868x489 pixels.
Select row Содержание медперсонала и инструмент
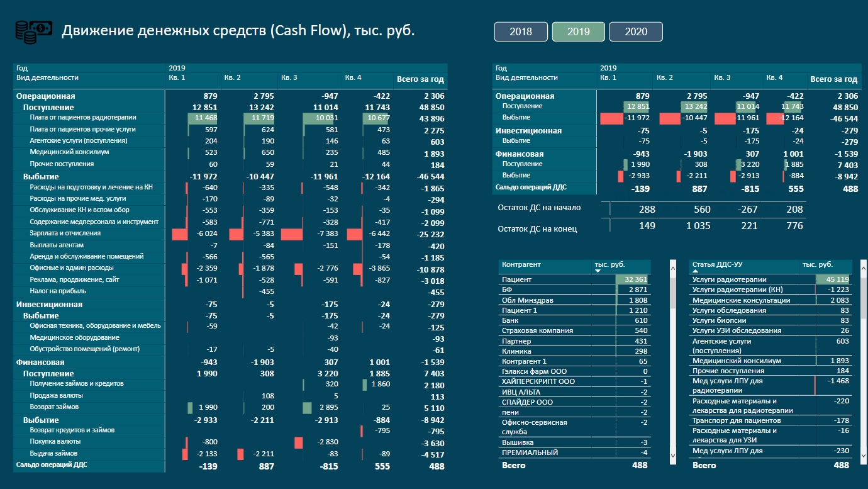pos(230,222)
